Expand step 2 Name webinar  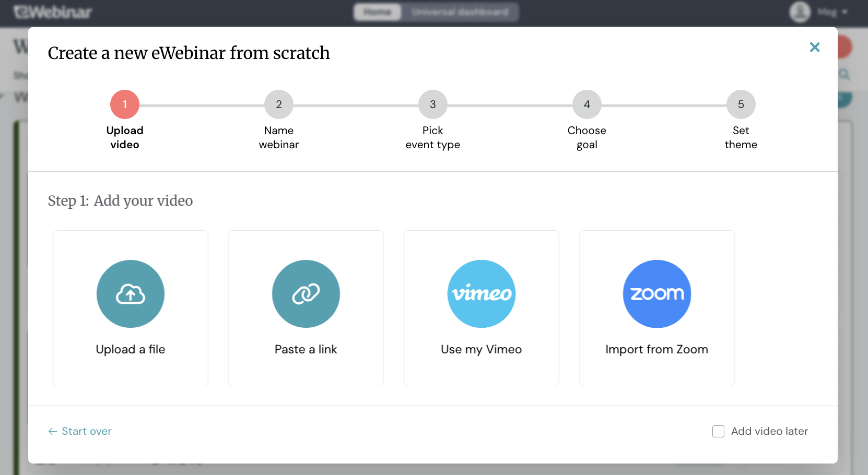tap(278, 104)
